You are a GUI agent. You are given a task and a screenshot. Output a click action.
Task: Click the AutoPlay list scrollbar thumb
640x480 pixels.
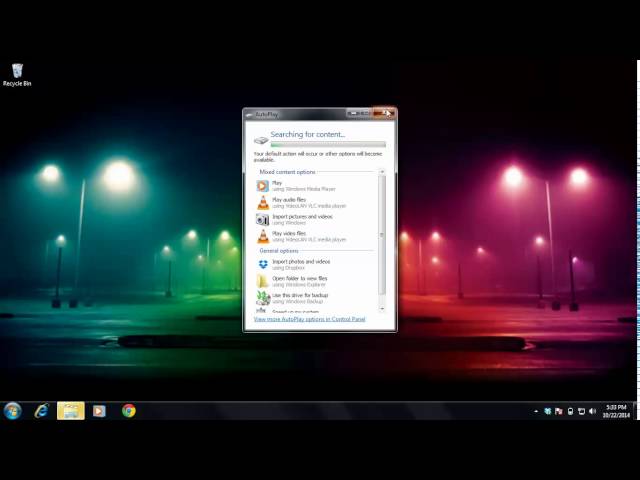coord(382,235)
